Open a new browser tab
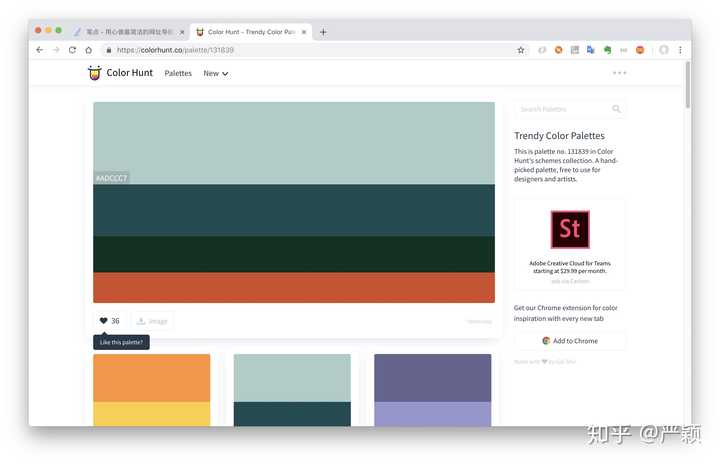Image resolution: width=720 pixels, height=464 pixels. [323, 32]
